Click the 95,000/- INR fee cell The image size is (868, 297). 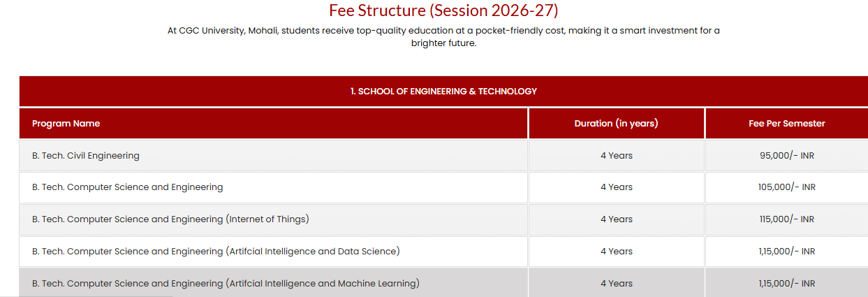point(786,156)
